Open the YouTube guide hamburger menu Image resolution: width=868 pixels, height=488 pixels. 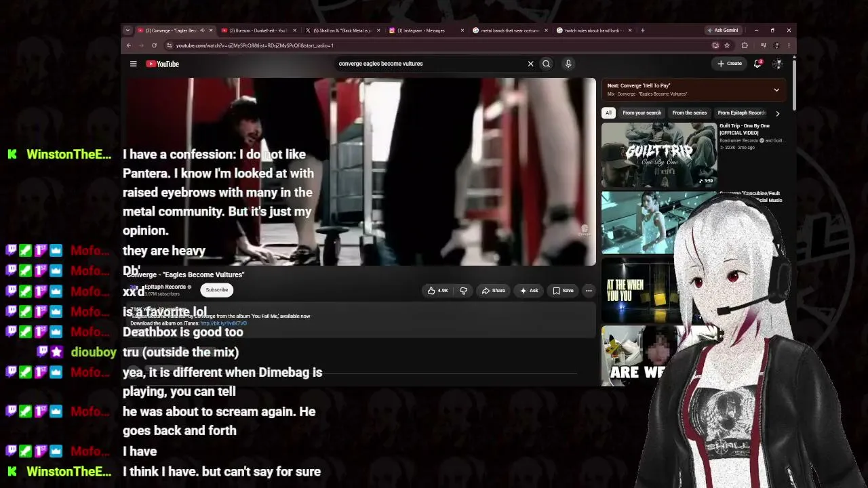pyautogui.click(x=134, y=64)
